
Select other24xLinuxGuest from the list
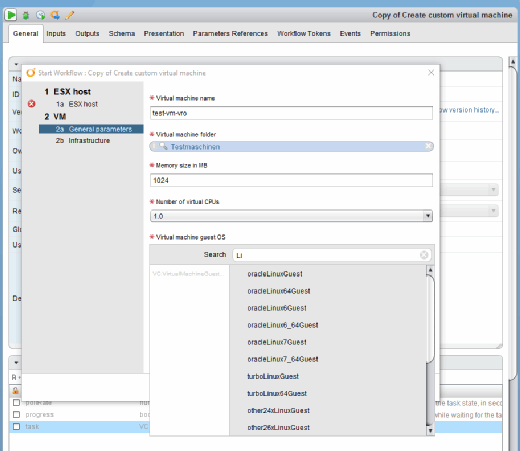coord(278,410)
